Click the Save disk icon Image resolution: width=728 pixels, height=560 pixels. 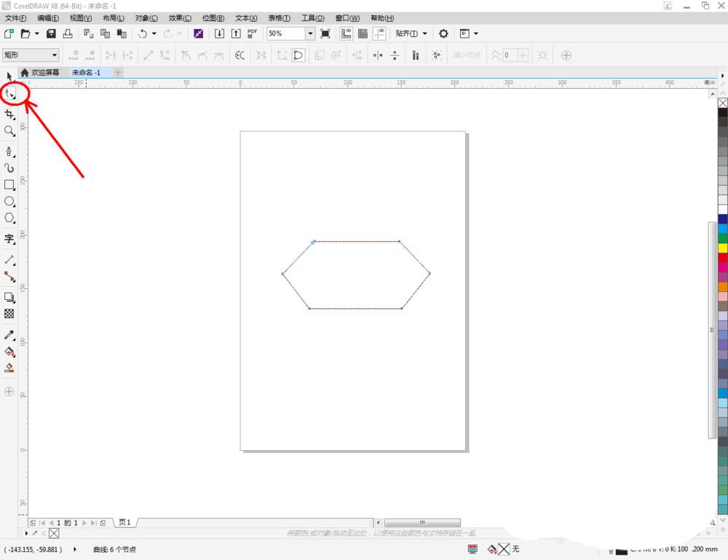pos(51,33)
